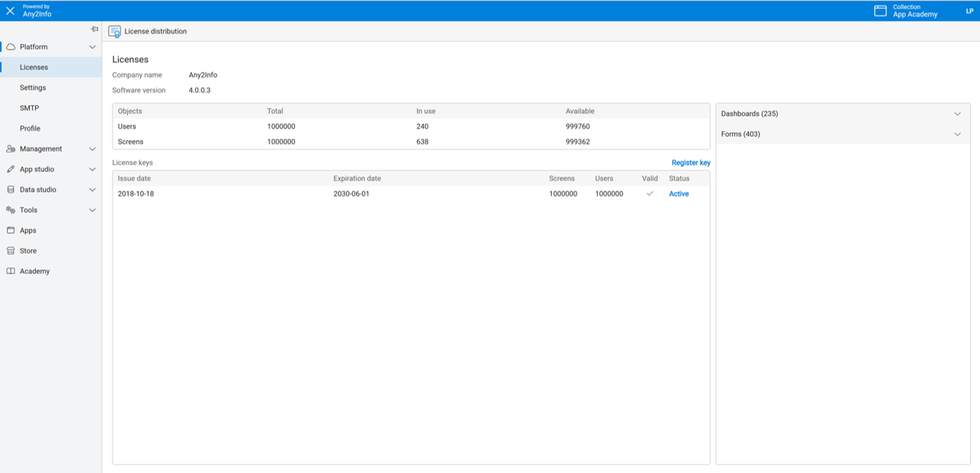
Task: Click the sidebar pin icon
Action: [94, 29]
